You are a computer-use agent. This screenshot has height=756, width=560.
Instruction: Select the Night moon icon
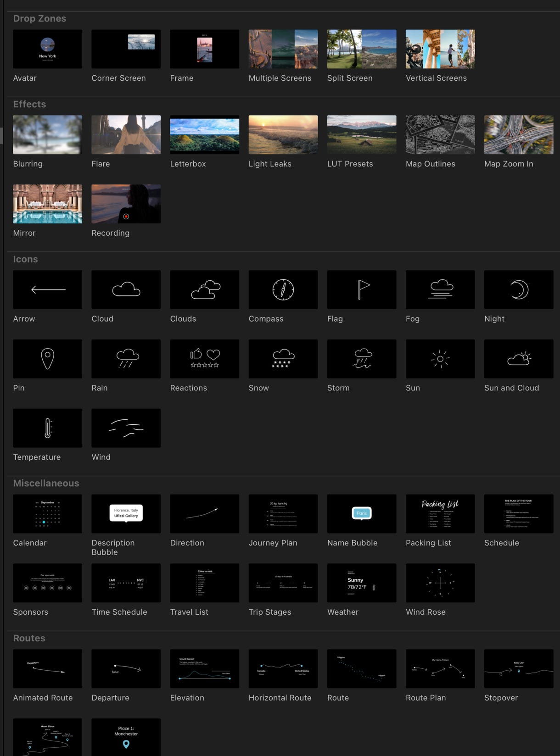pos(518,289)
